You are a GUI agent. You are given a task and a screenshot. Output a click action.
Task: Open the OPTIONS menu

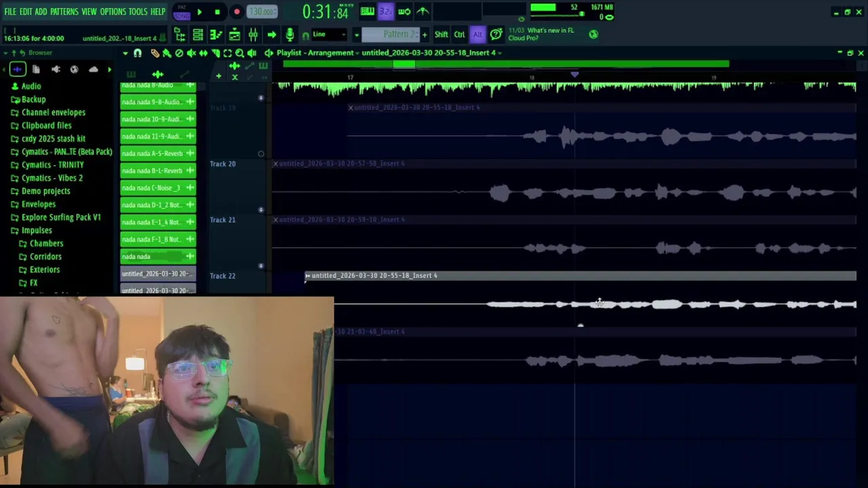(113, 12)
